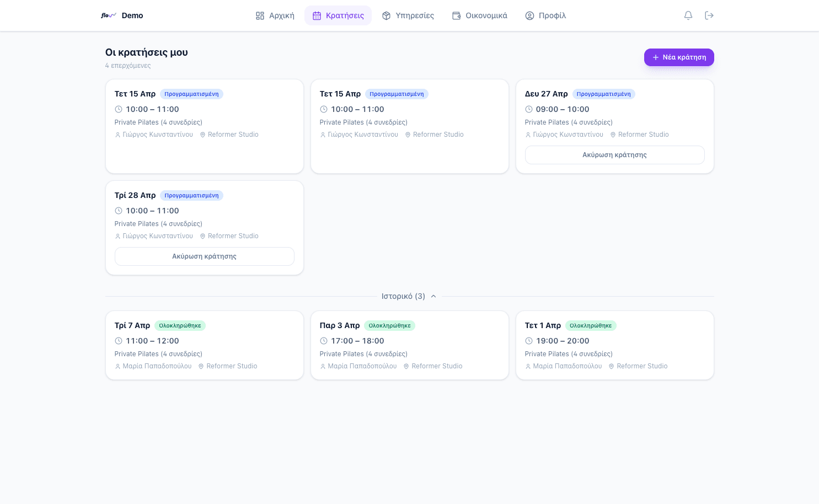819x504 pixels.
Task: Go to Αρχική tab
Action: coord(275,15)
